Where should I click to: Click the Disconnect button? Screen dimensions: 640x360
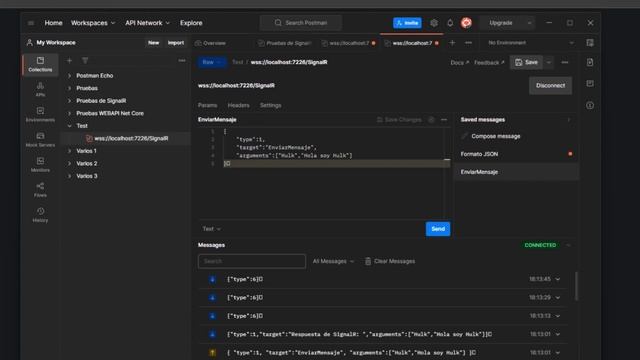(550, 86)
